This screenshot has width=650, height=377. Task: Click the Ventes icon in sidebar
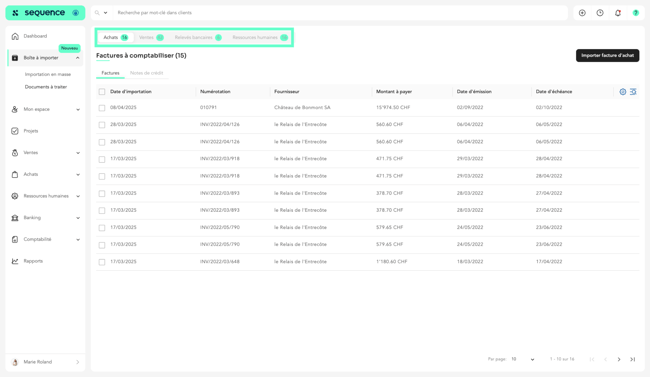click(15, 153)
